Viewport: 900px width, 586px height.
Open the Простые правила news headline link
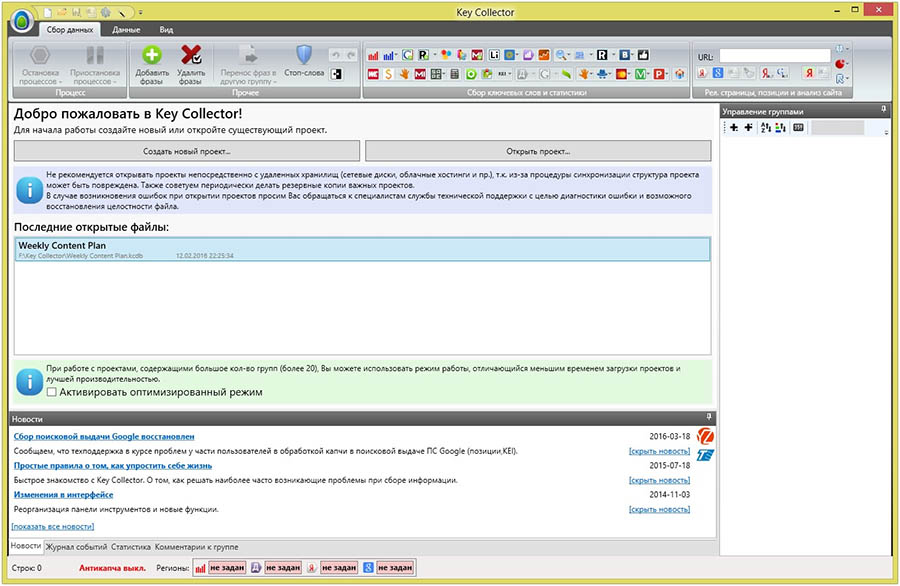point(113,465)
